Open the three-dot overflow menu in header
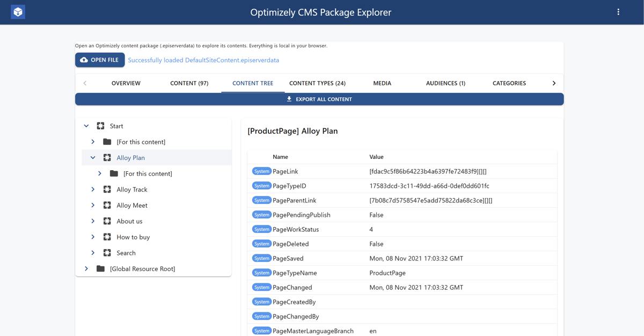The image size is (644, 336). 618,11
